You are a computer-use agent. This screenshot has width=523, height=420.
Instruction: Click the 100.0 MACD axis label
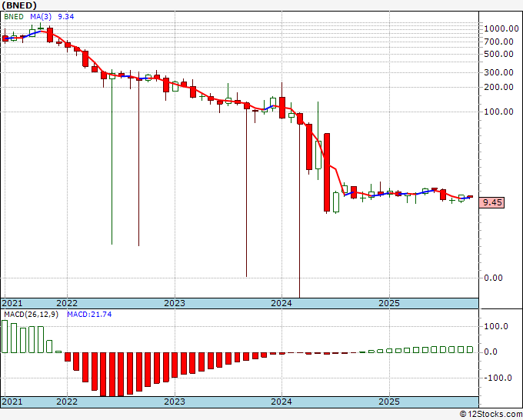pyautogui.click(x=496, y=326)
